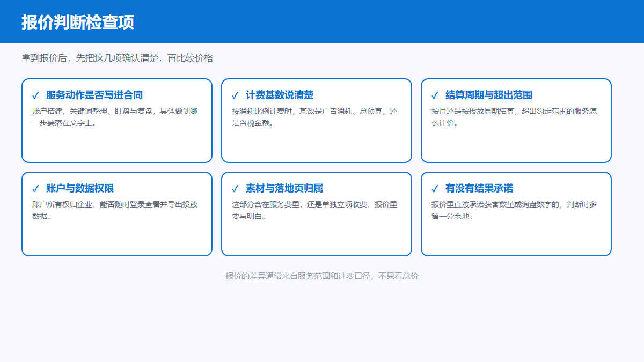Click the description starting 按月还是按投放周期结算
Viewport: 644px width, 362px height.
pyautogui.click(x=514, y=117)
